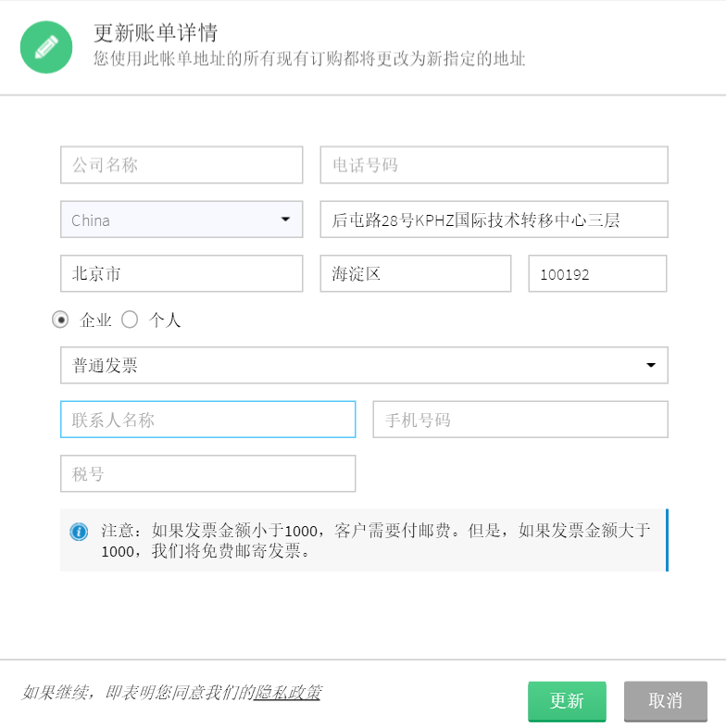Select the 个人 radio button
This screenshot has width=726, height=728.
coord(130,320)
